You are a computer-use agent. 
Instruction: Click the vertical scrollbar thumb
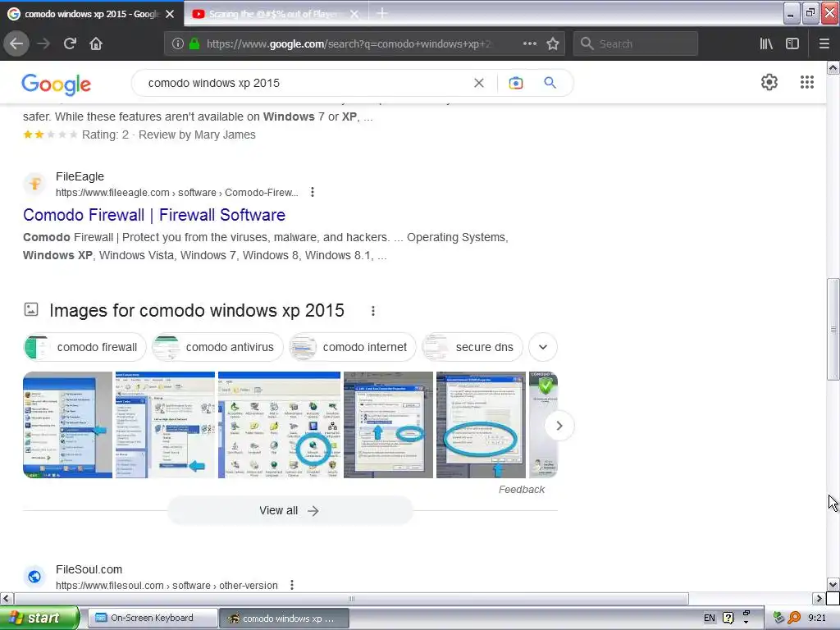(833, 330)
